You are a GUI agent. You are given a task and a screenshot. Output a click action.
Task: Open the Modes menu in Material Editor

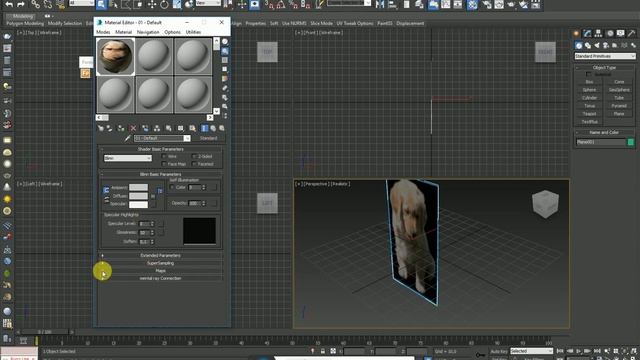coord(103,32)
